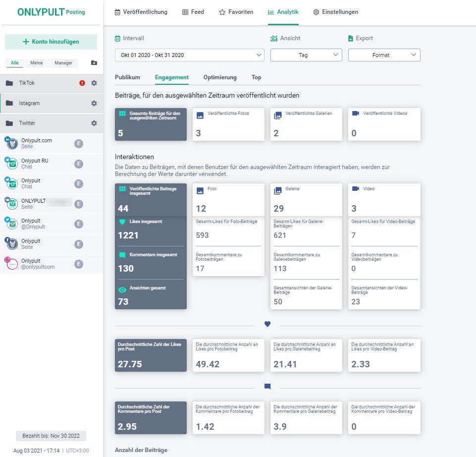Open the Ansicht Tag dropdown
This screenshot has height=457, width=476.
(306, 55)
